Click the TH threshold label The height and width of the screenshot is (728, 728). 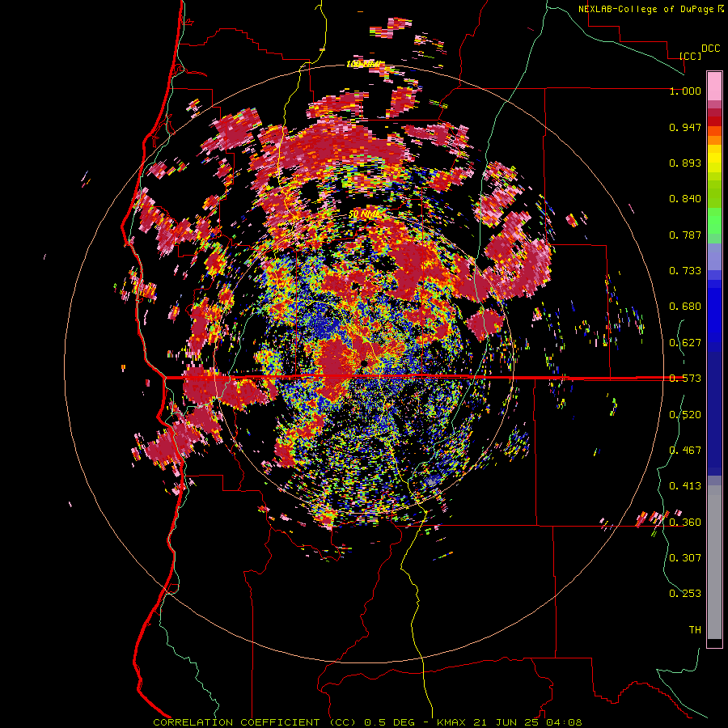[695, 630]
